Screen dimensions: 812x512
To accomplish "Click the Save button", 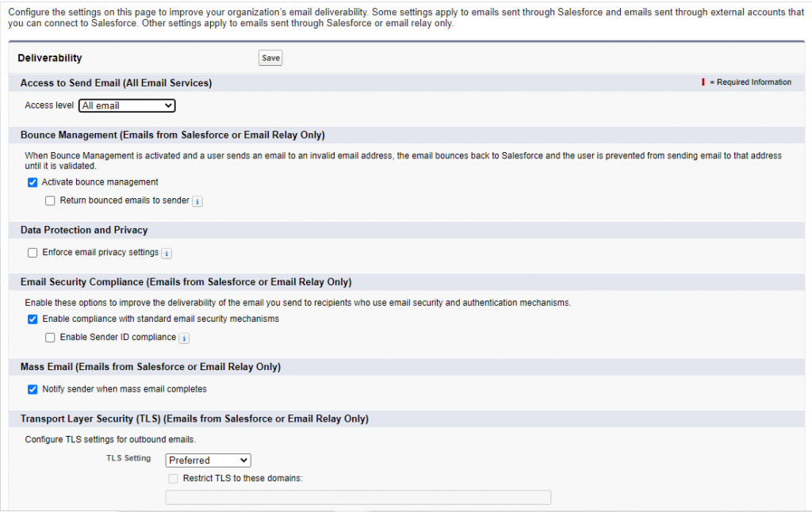I will [270, 57].
